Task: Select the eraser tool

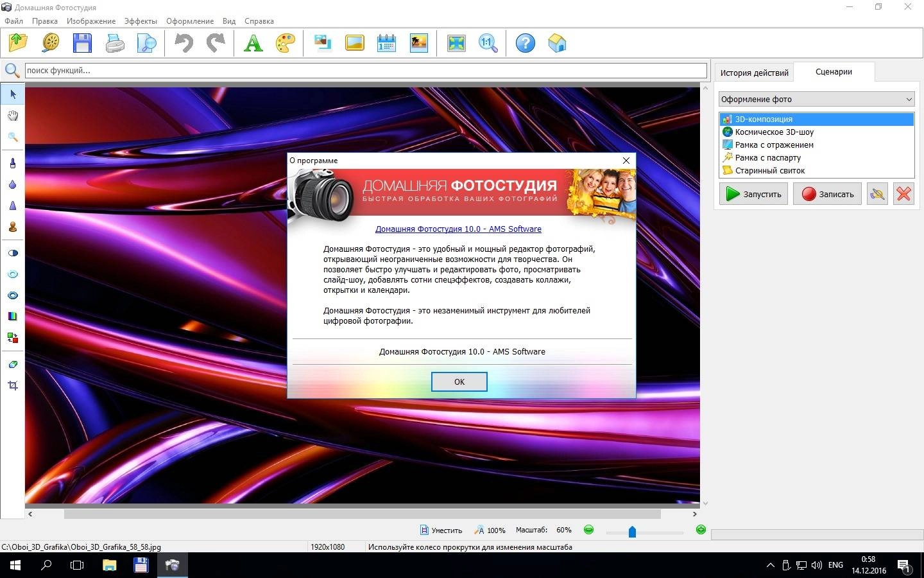Action: pyautogui.click(x=13, y=364)
